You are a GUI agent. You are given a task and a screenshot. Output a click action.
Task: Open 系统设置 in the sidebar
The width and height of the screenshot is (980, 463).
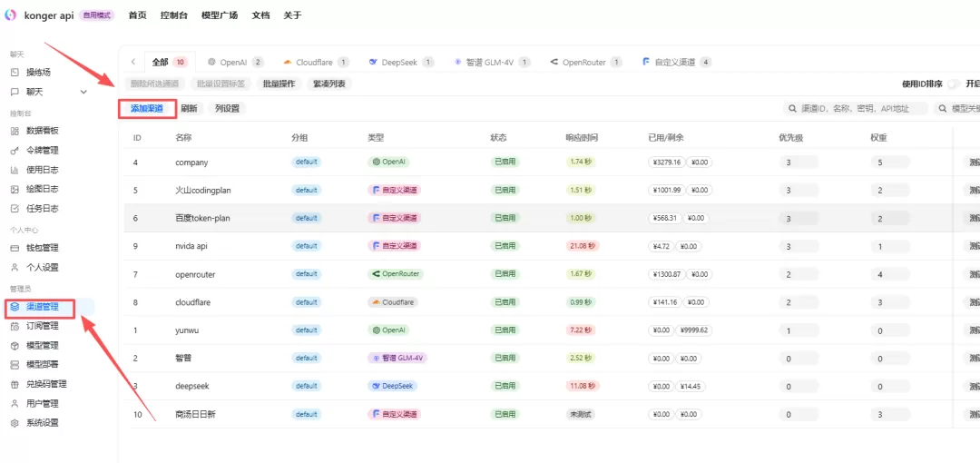coord(42,422)
